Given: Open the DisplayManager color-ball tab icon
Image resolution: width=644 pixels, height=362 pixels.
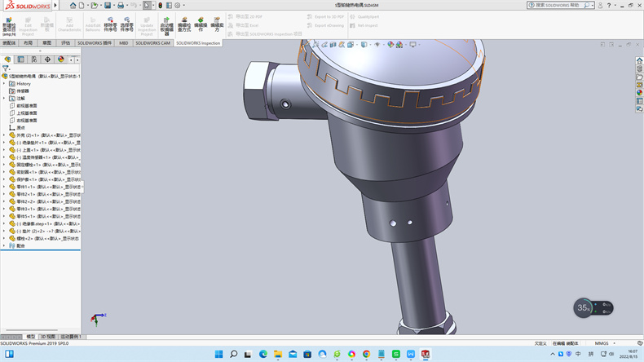Looking at the screenshot, I should (x=60, y=60).
